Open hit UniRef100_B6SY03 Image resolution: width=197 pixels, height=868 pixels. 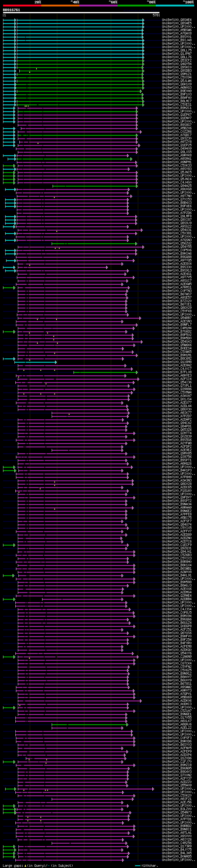pos(177,745)
